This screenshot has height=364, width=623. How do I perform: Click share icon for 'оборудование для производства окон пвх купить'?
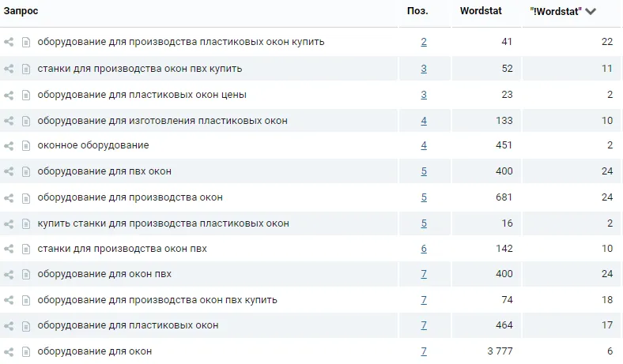9,300
